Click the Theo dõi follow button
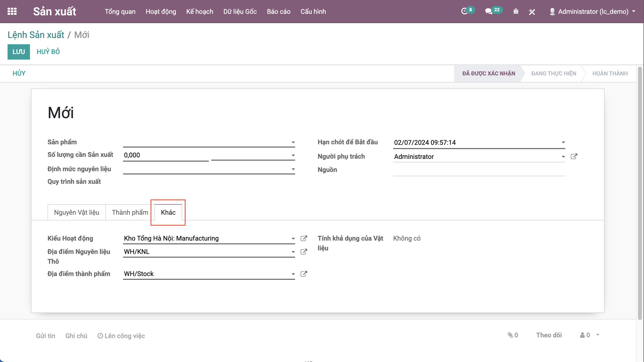 [549, 335]
